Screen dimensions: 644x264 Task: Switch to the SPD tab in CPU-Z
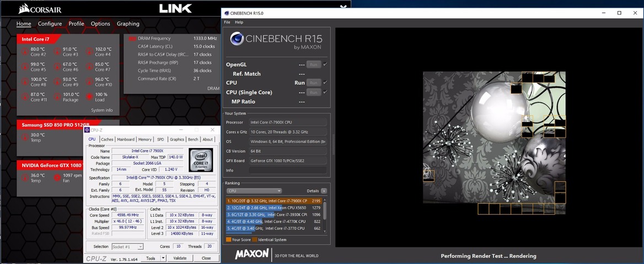pos(160,139)
